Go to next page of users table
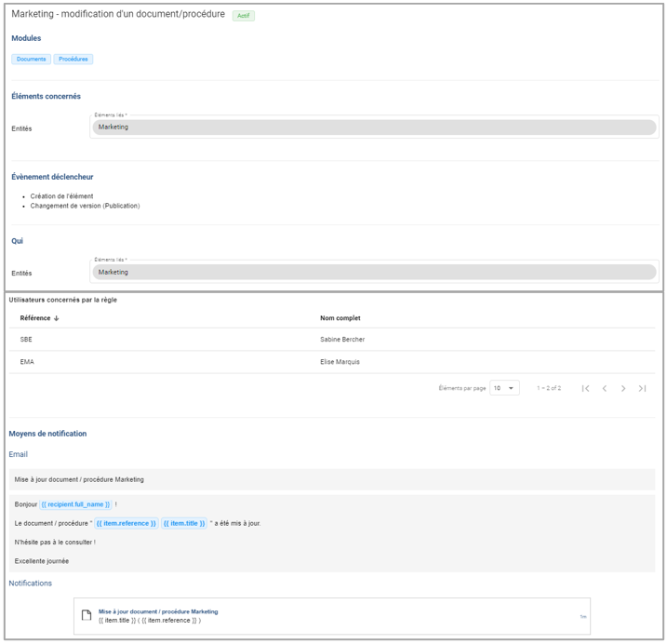 (623, 388)
